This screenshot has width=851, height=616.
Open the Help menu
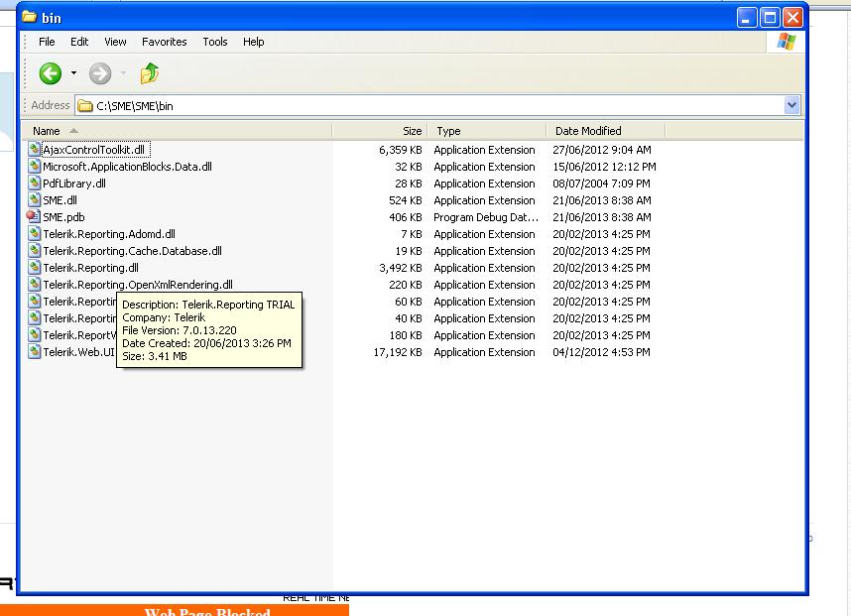click(254, 42)
